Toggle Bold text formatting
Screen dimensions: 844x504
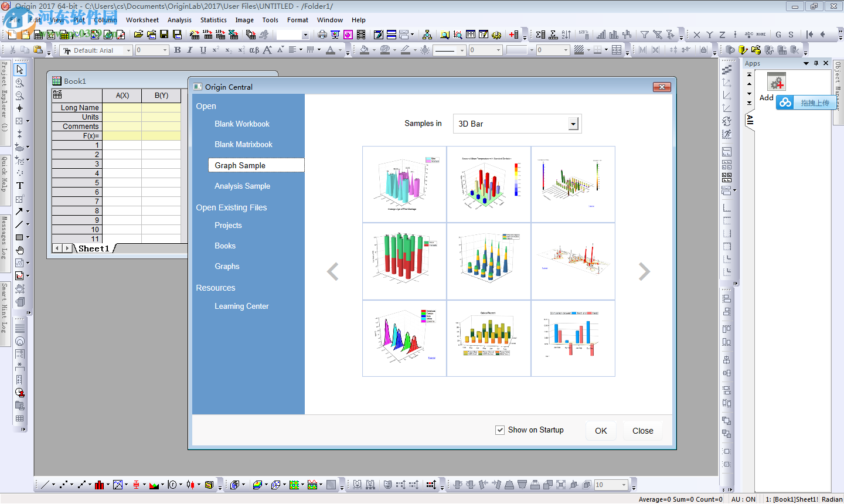[x=178, y=50]
